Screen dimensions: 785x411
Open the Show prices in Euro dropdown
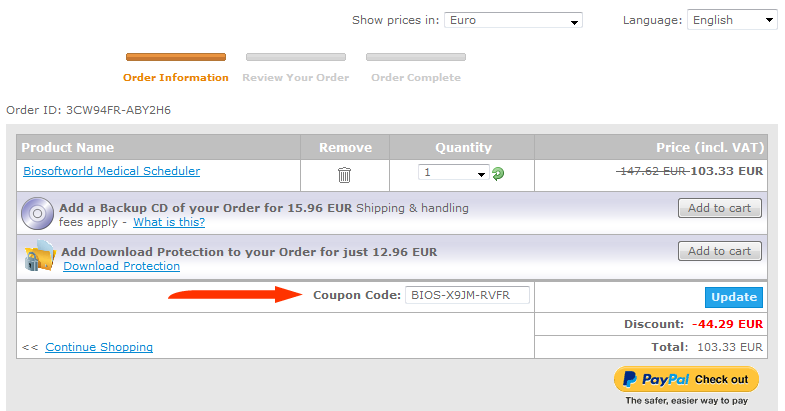pyautogui.click(x=513, y=20)
